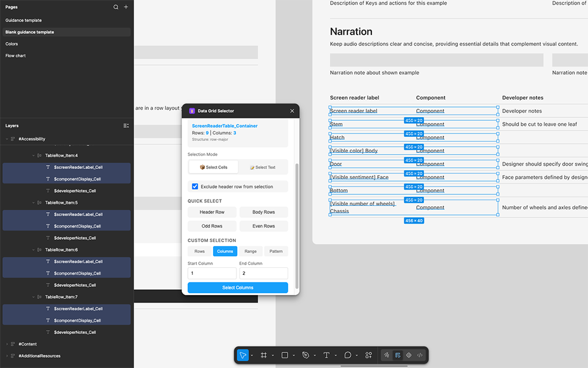Open the Range custom selection tab
The height and width of the screenshot is (368, 588).
[x=250, y=251]
